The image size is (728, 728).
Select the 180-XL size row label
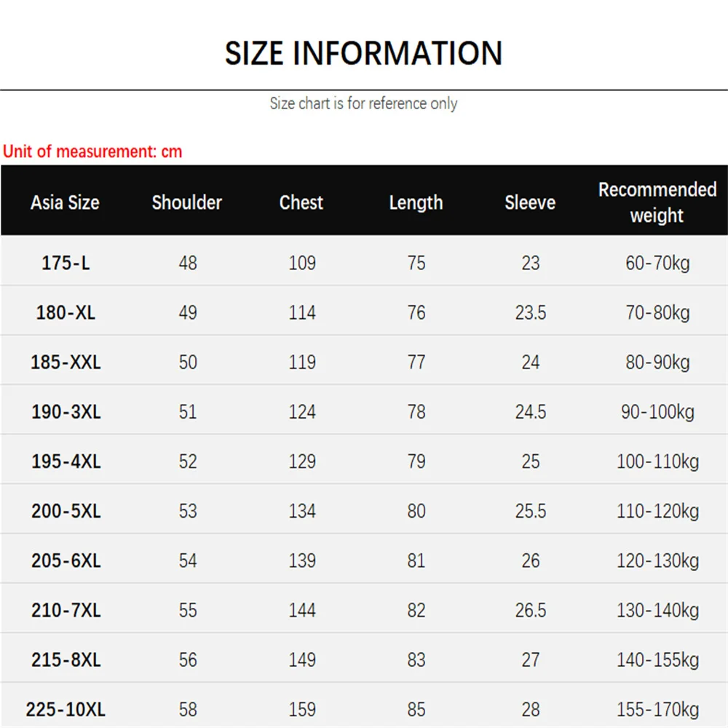tap(66, 313)
